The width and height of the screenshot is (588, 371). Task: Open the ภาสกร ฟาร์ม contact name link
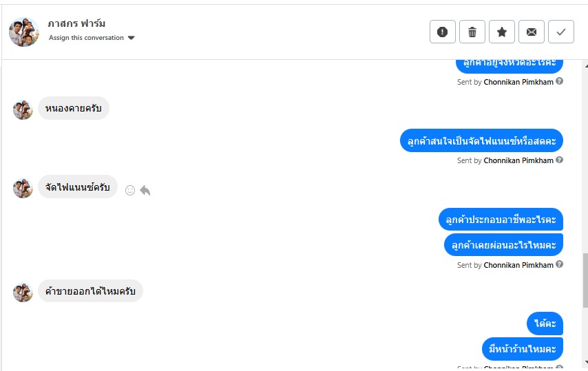[76, 23]
